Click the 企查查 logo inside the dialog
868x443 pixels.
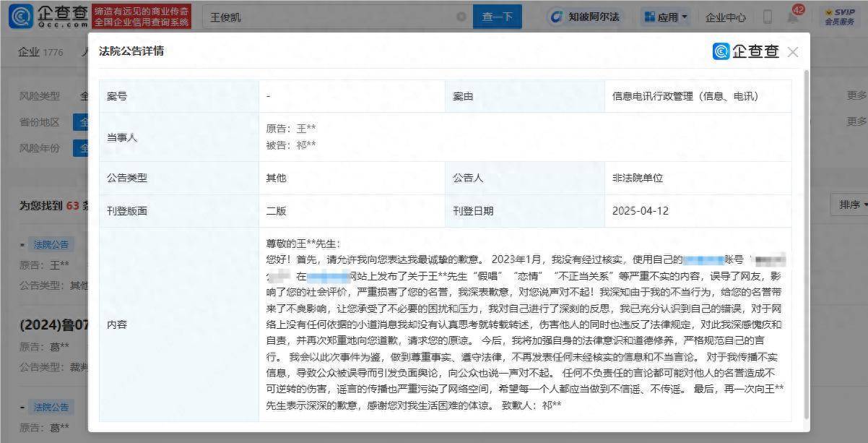pos(745,51)
